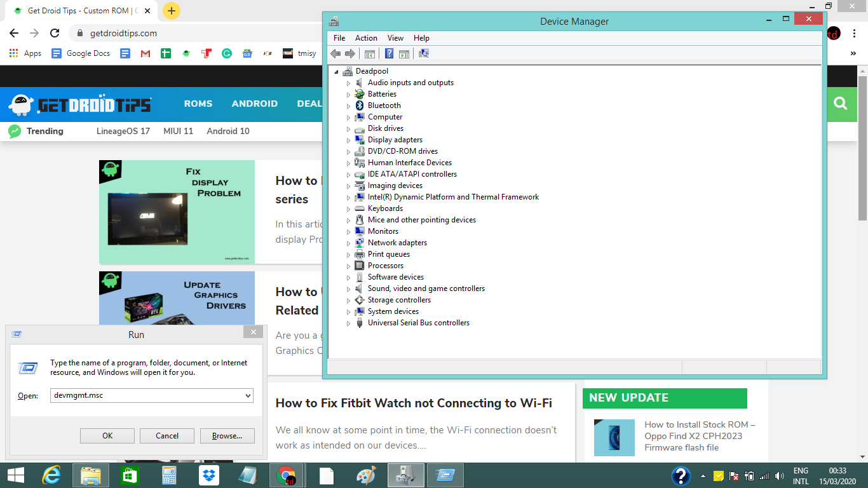868x488 pixels.
Task: Select Human Interface Devices row
Action: [x=409, y=163]
